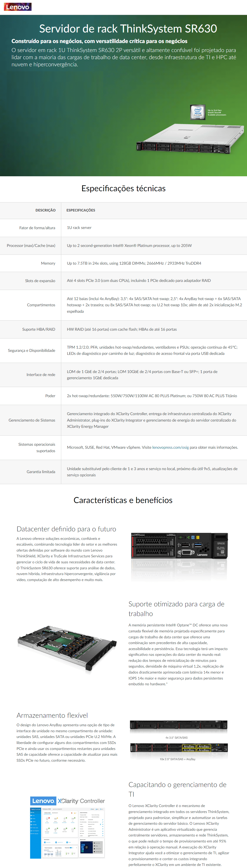Screen dimensions: 247x868
Task: Click the '1U rack server' cell
Action: 79,228
